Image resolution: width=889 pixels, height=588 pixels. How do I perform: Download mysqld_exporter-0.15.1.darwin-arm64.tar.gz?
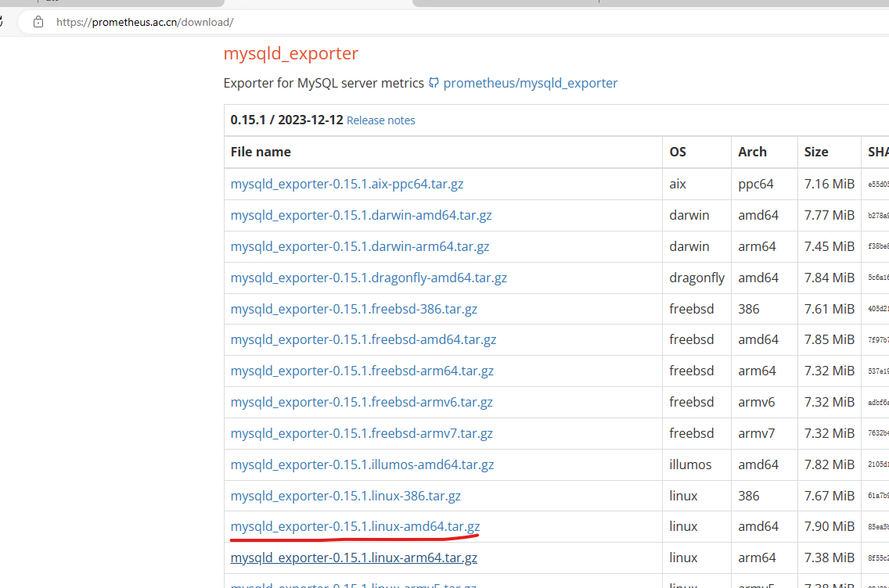click(360, 246)
